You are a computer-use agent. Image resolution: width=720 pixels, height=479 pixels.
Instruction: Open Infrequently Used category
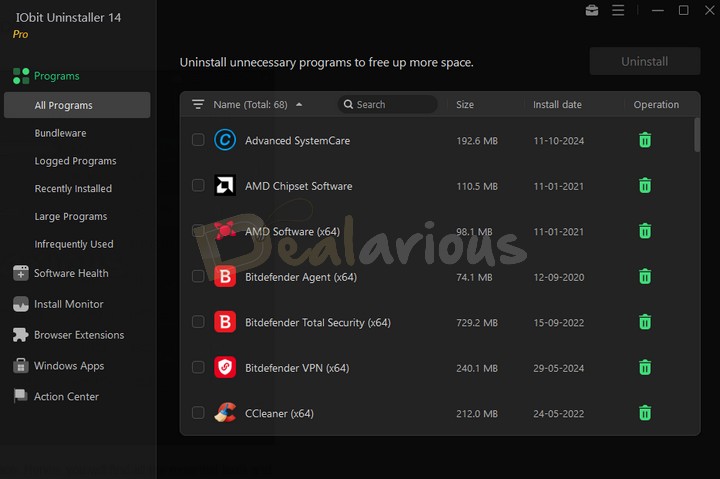coord(74,244)
